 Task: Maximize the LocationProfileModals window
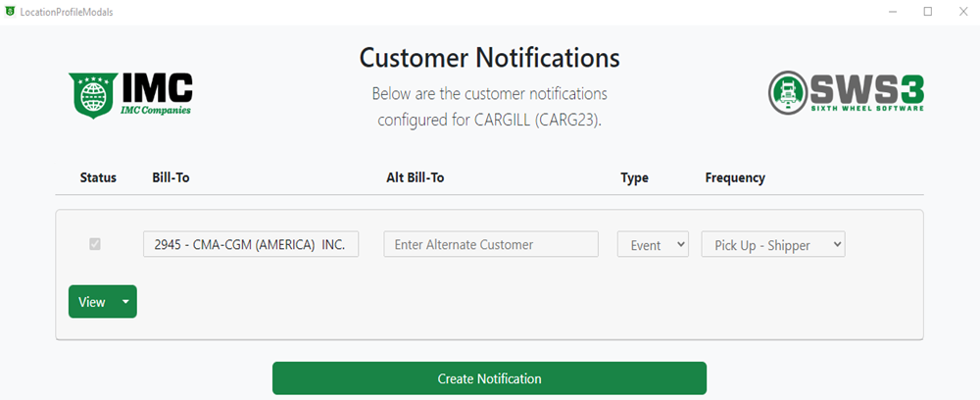(928, 12)
